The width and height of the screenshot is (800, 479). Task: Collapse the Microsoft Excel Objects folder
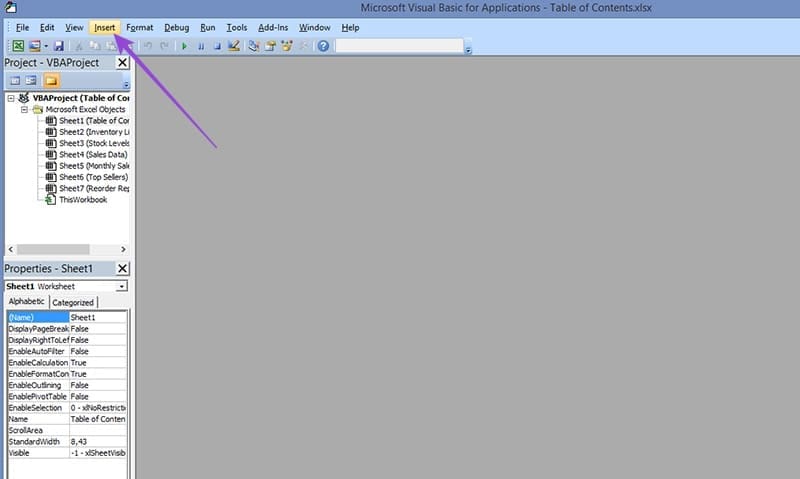coord(24,109)
